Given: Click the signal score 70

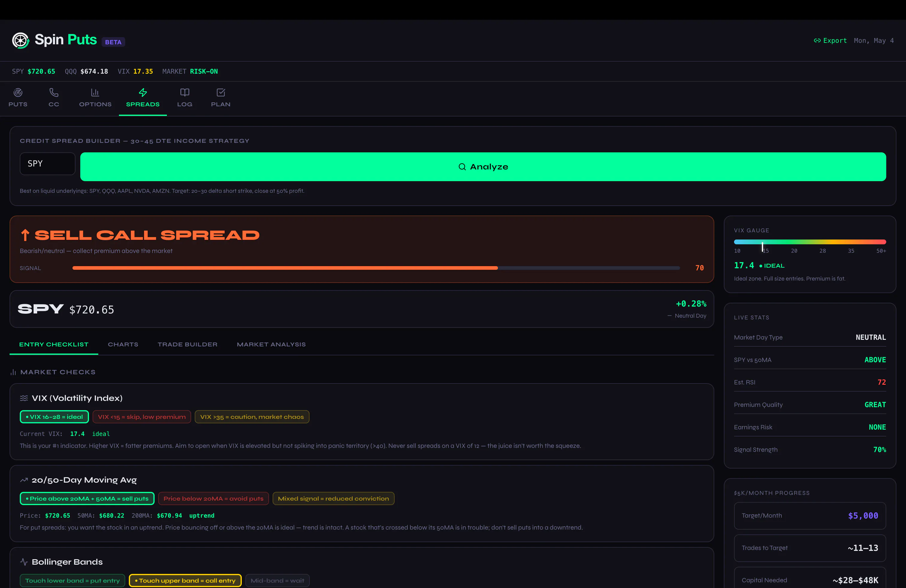Looking at the screenshot, I should [699, 268].
